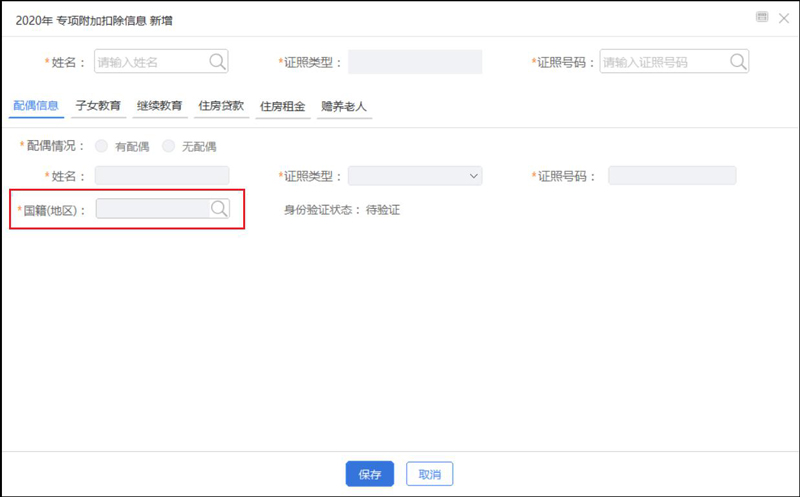The height and width of the screenshot is (497, 800).
Task: Focus the spouse 姓名 input field
Action: point(162,176)
